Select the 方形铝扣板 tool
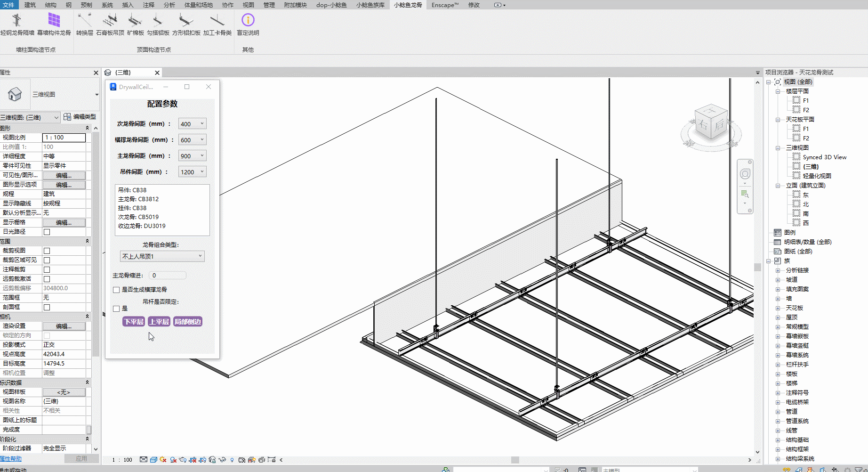Image resolution: width=868 pixels, height=472 pixels. point(186,21)
